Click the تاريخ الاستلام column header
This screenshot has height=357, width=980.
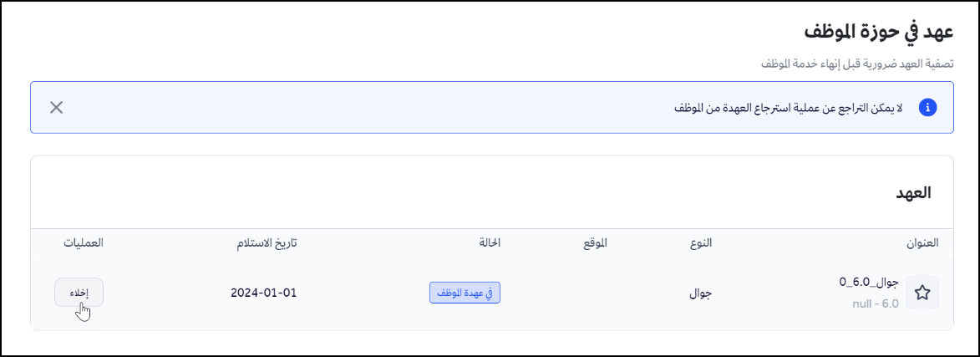pyautogui.click(x=267, y=243)
